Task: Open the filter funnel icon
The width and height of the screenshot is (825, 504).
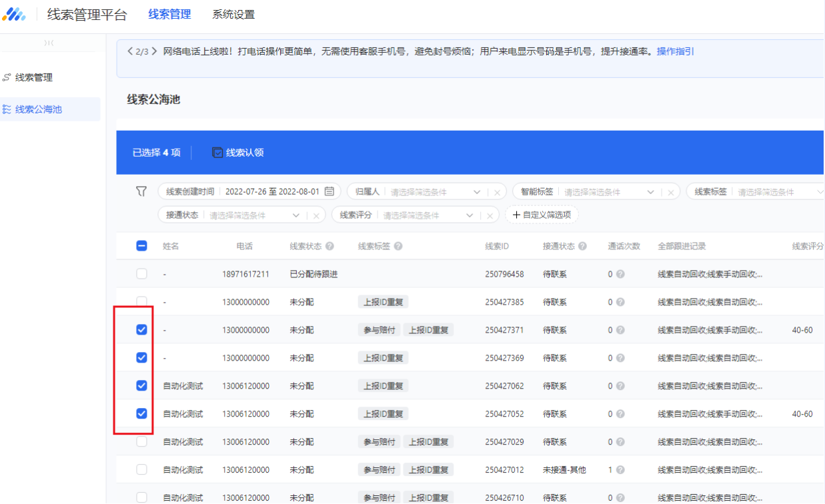Action: [141, 191]
